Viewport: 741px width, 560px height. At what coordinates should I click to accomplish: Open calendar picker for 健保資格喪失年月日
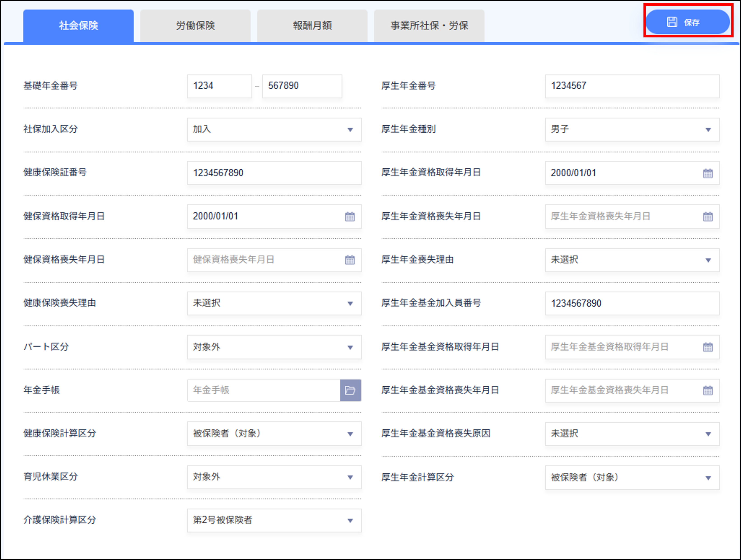point(350,260)
